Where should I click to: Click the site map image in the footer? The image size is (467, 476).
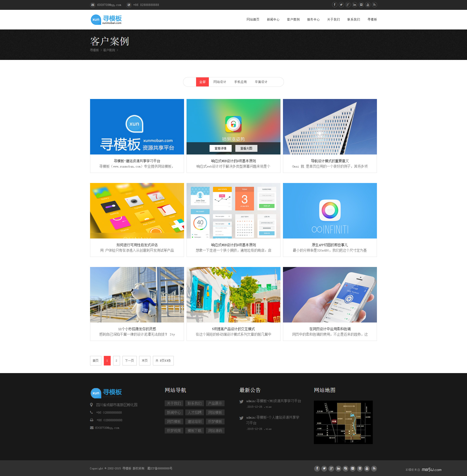click(343, 422)
